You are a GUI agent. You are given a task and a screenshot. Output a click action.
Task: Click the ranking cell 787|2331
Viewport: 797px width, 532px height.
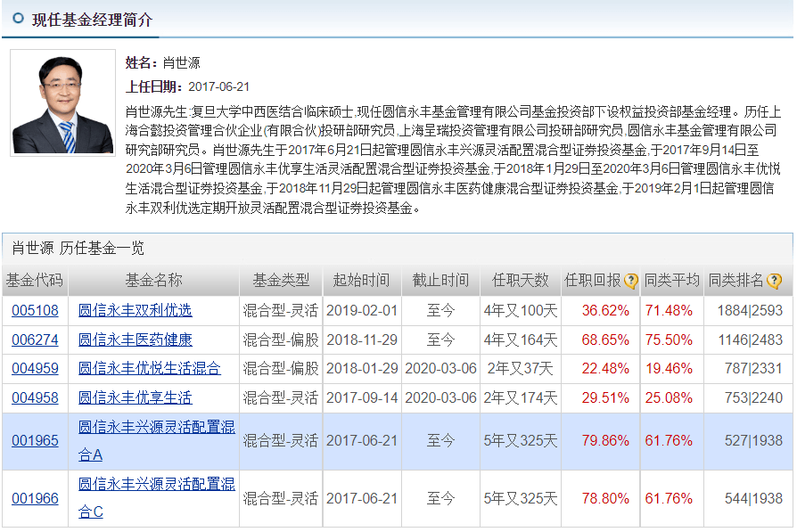pos(753,368)
